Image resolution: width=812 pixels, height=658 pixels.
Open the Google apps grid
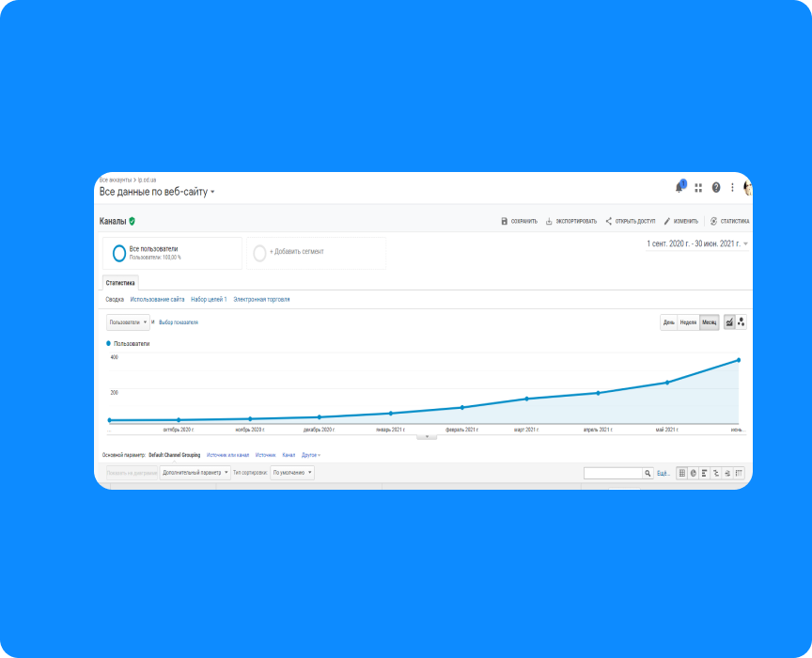tap(698, 187)
